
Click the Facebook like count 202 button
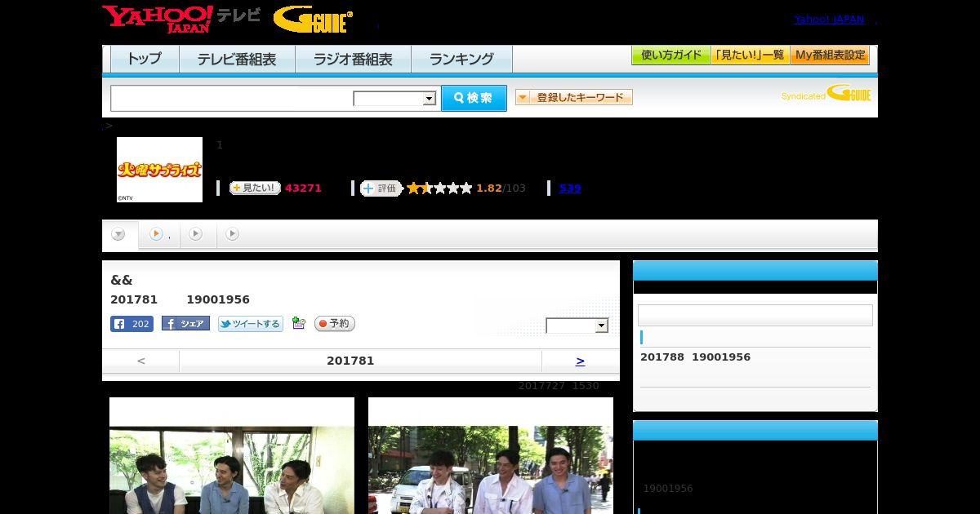pos(131,324)
